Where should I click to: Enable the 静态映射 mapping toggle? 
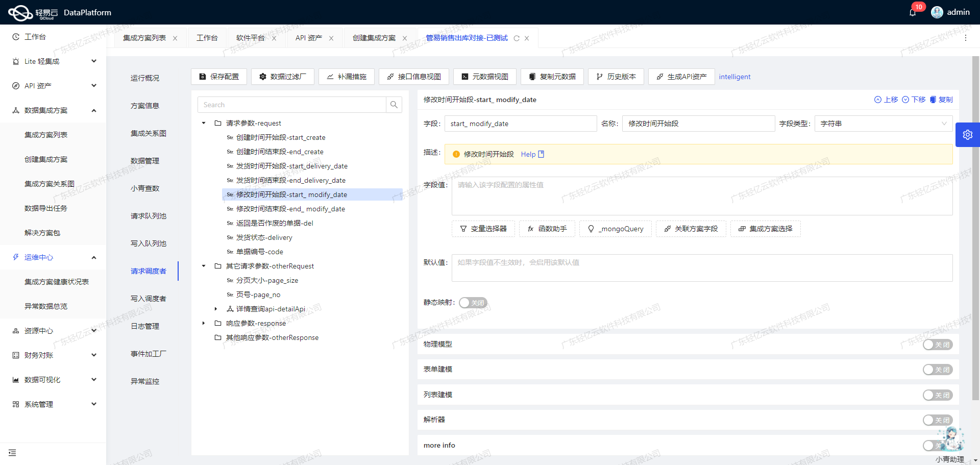coord(473,303)
